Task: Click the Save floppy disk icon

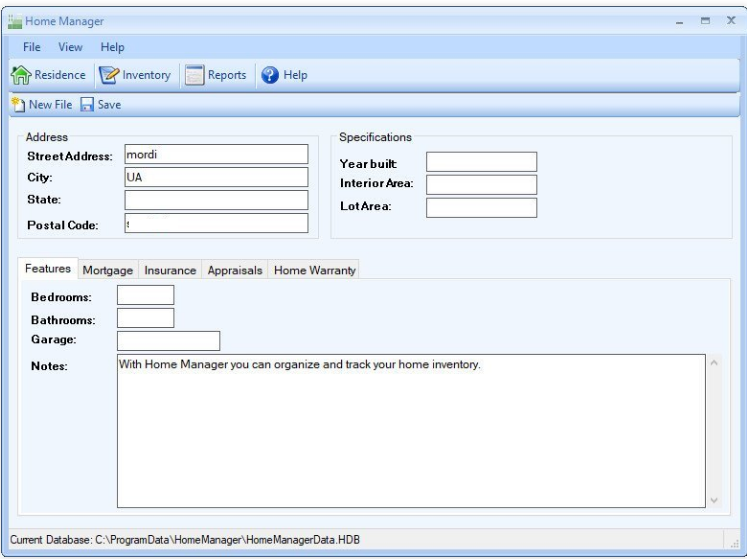Action: coord(87,104)
